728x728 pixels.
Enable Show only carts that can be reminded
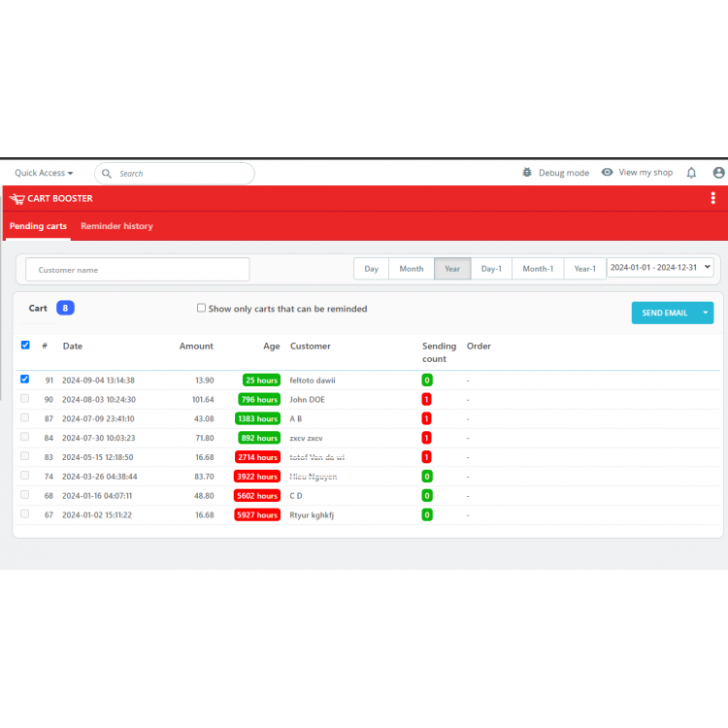pos(201,309)
